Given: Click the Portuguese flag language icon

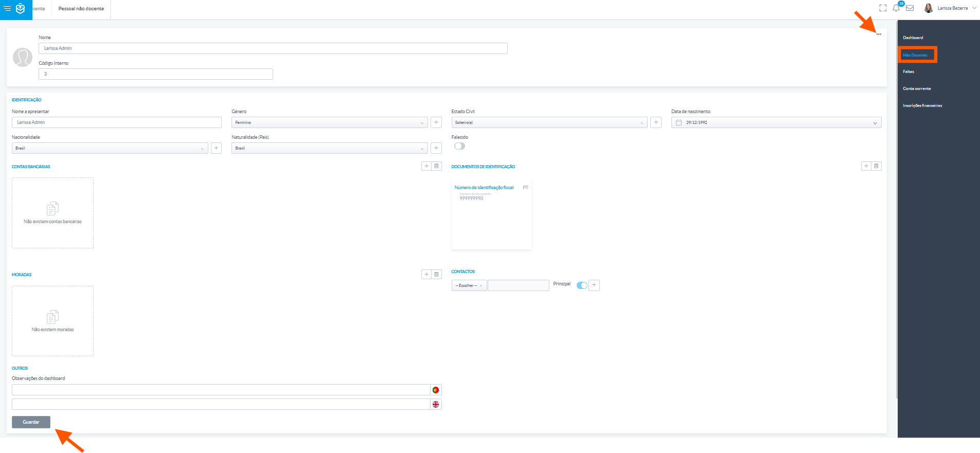Looking at the screenshot, I should coord(436,390).
